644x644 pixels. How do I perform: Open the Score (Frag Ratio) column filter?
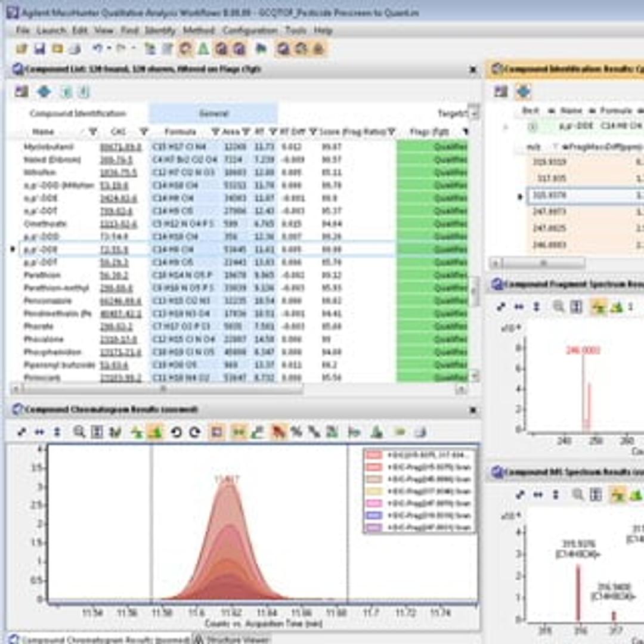click(391, 132)
